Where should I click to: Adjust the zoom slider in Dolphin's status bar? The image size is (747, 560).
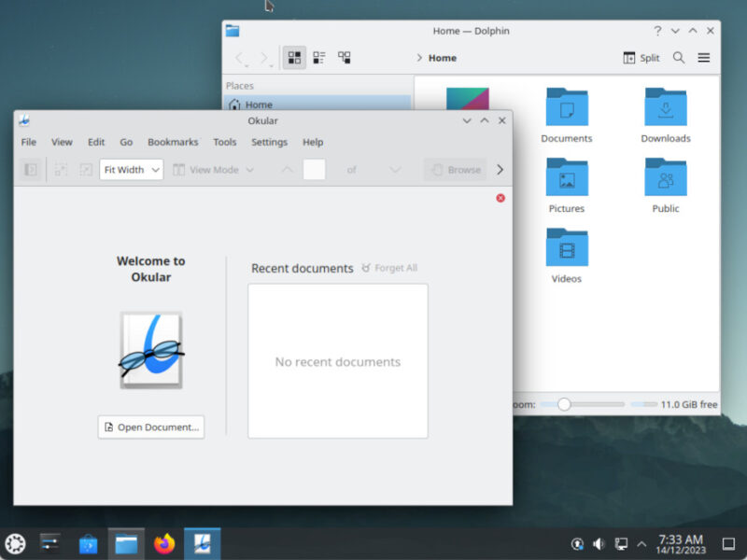(564, 404)
